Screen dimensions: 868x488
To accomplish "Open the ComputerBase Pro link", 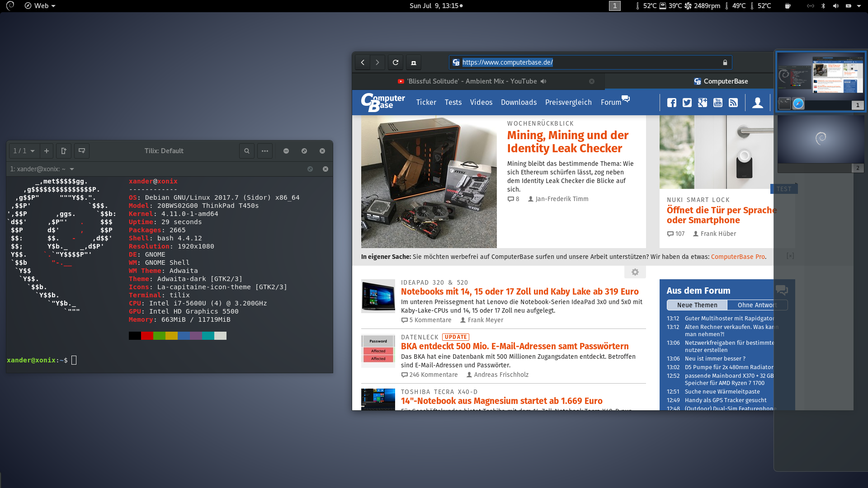I will (x=737, y=257).
